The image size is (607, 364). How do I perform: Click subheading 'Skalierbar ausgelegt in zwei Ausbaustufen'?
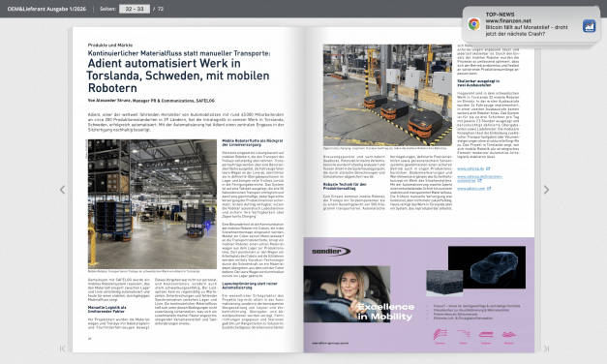tap(478, 83)
